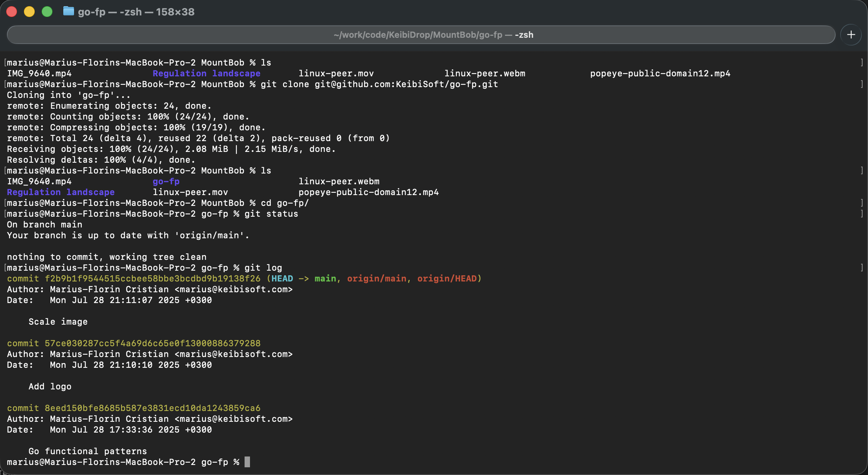This screenshot has width=868, height=475.
Task: Click the folder proxy icon in title bar
Action: coord(69,12)
